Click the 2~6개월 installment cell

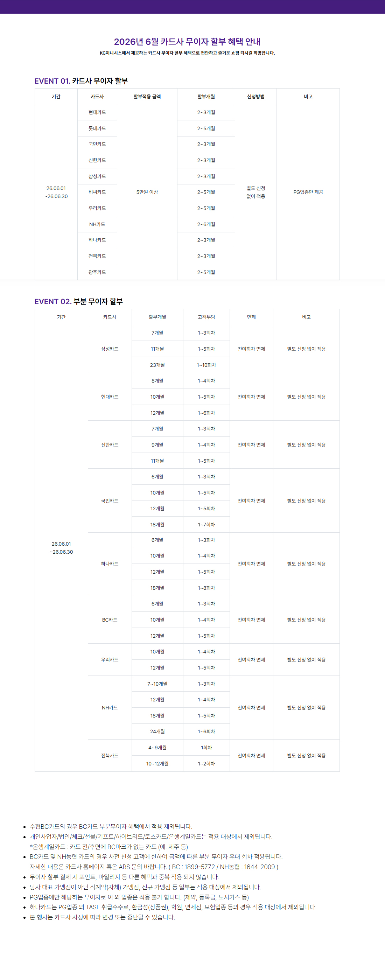click(206, 224)
